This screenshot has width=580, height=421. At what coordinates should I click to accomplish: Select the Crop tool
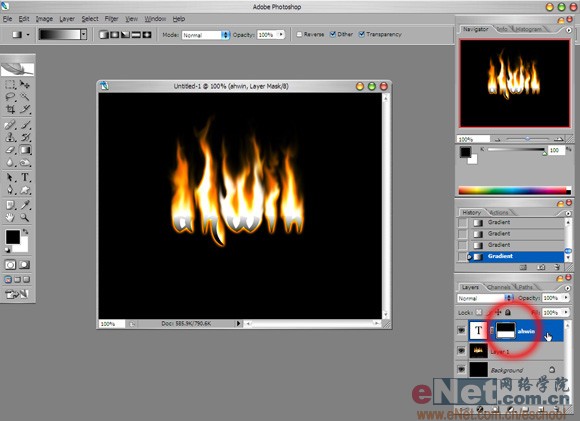tap(10, 109)
